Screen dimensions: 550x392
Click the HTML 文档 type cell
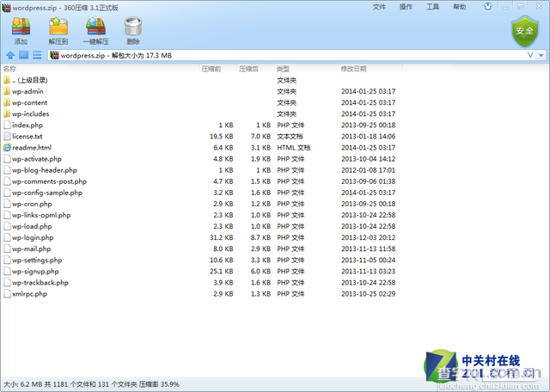pyautogui.click(x=294, y=148)
